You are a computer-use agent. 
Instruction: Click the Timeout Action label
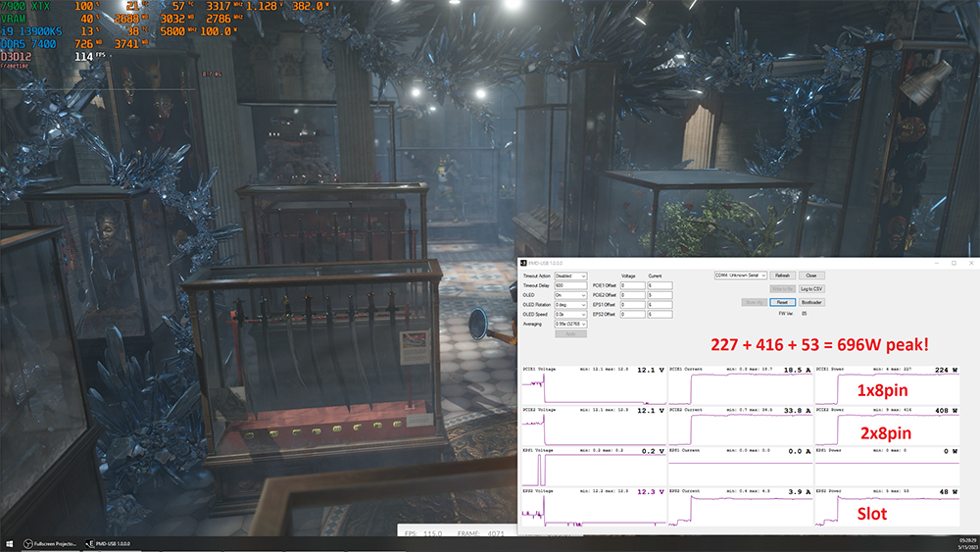[x=537, y=276]
